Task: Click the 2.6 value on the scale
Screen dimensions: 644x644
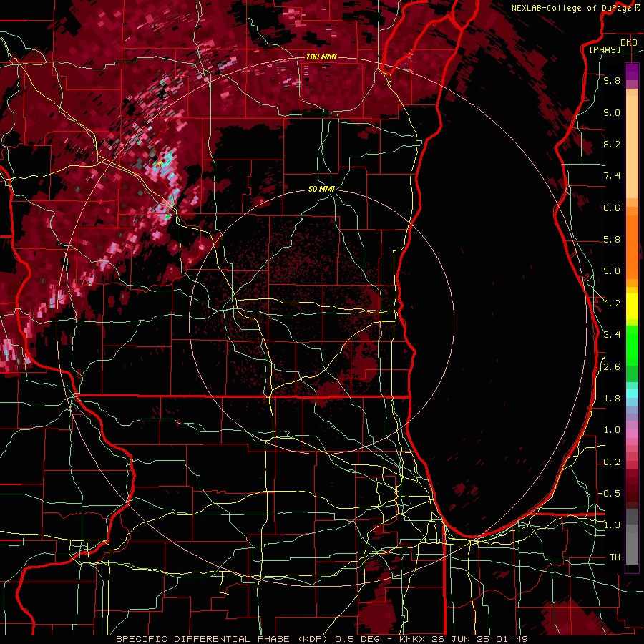Action: [612, 367]
